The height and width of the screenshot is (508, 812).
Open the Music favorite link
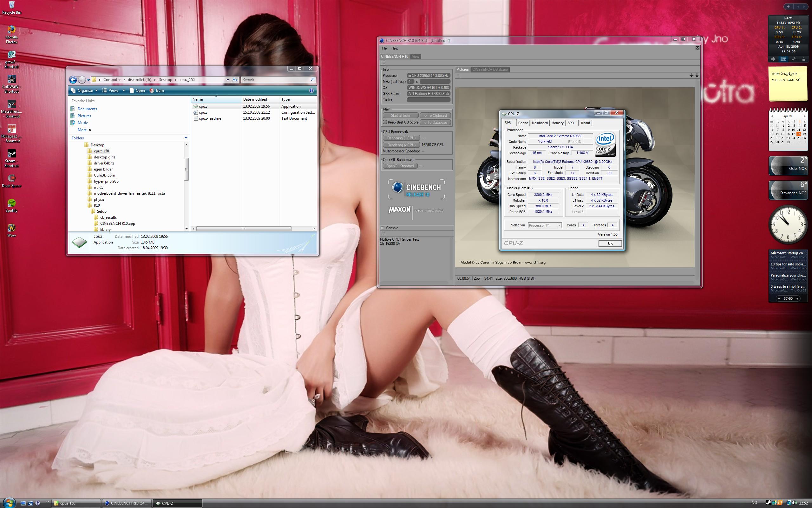(82, 123)
